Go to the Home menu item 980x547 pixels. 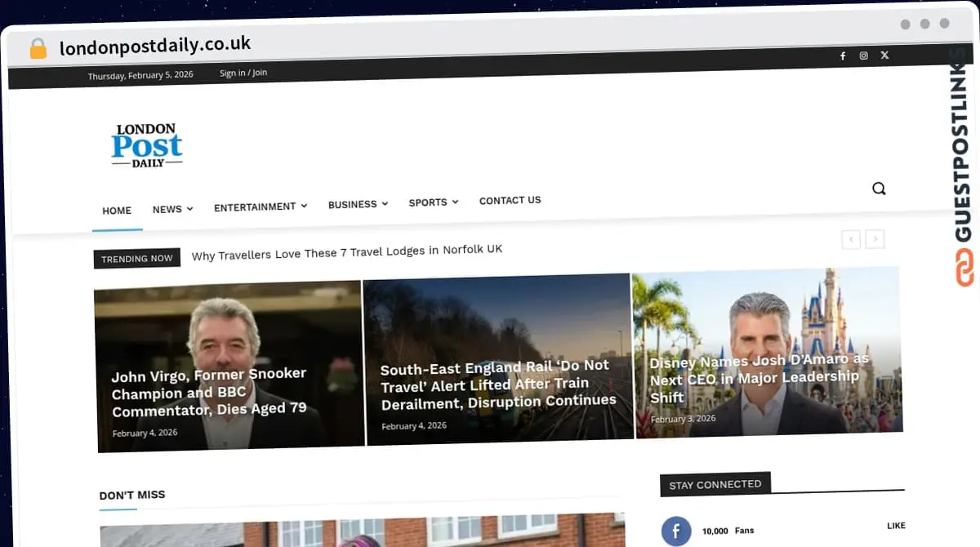[117, 211]
